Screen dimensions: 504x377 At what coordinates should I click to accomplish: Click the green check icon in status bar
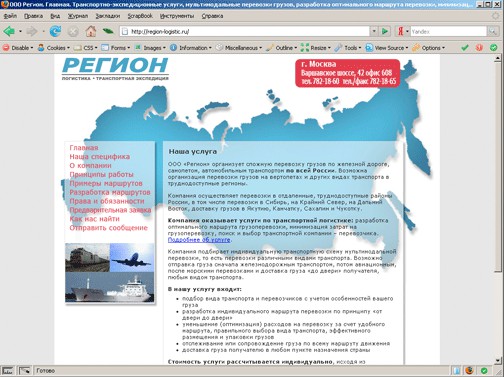[484, 371]
